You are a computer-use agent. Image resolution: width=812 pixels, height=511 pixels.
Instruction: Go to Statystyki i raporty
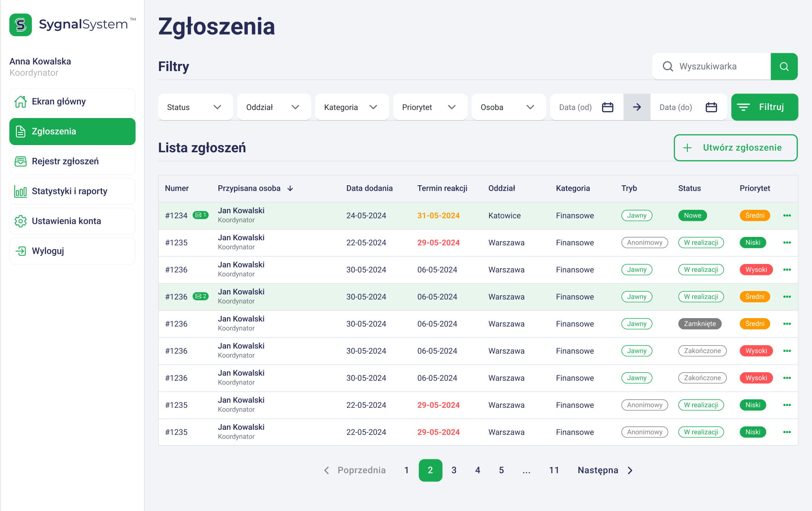pos(72,191)
